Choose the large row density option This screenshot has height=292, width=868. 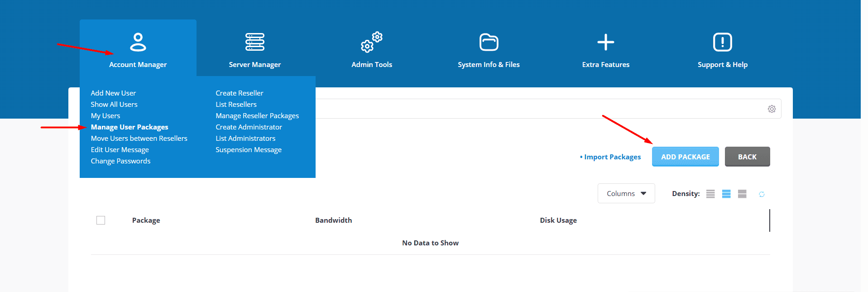tap(742, 194)
